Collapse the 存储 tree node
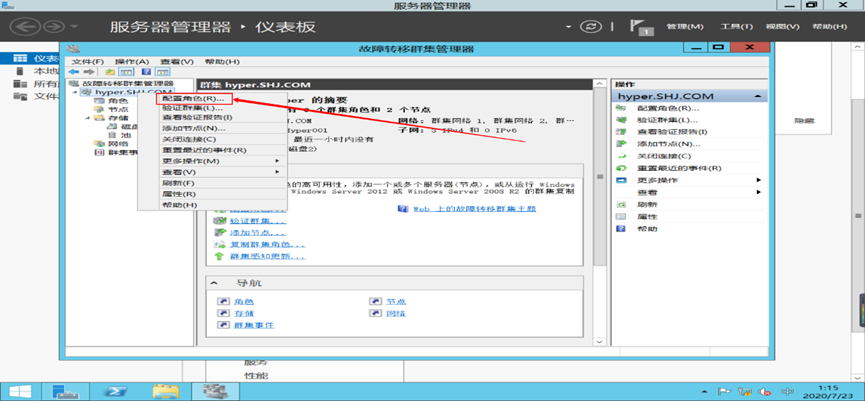Viewport: 865px width, 401px height. coord(87,118)
